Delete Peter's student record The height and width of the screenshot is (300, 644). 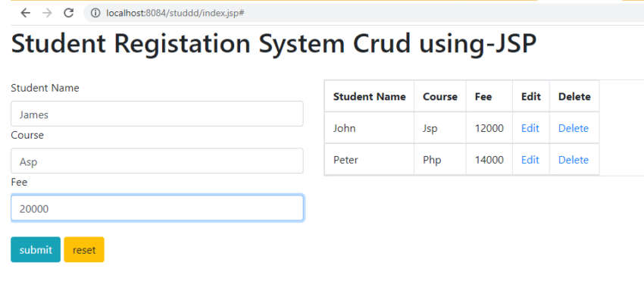[574, 160]
